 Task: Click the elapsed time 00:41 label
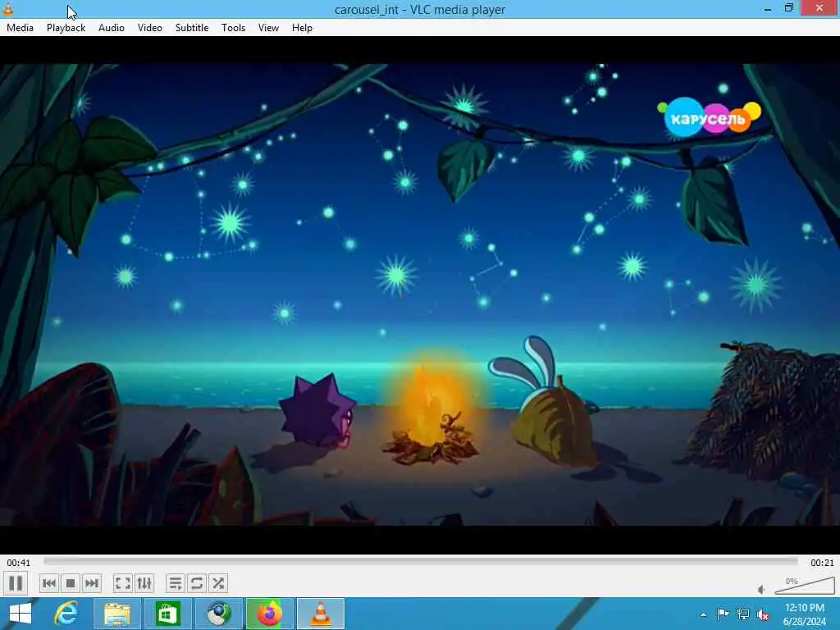(19, 563)
